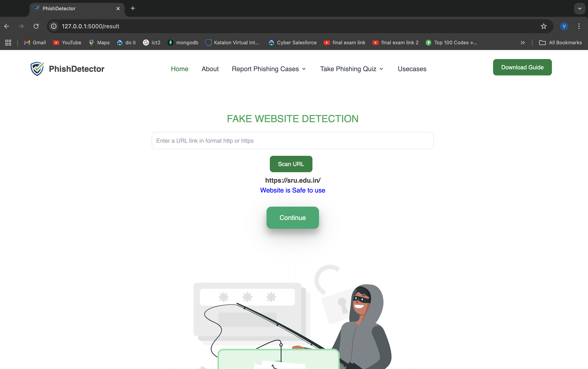The image size is (588, 369).
Task: Click the URL input field
Action: tap(293, 140)
